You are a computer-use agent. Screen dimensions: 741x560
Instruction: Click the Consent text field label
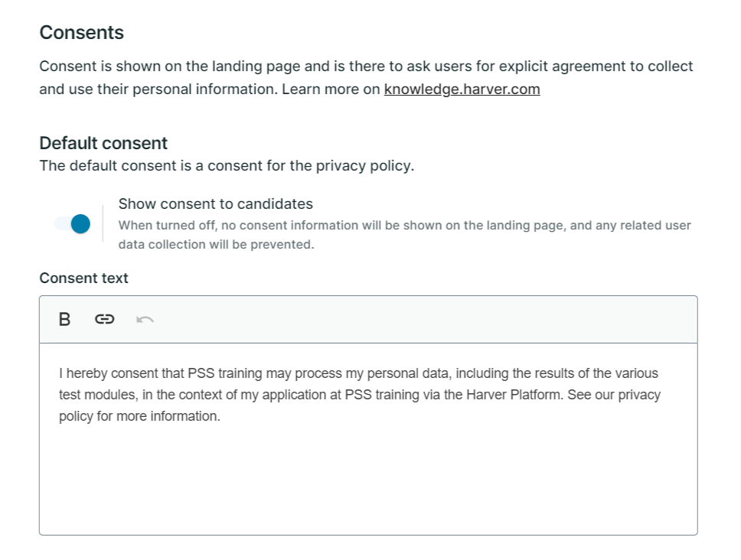pyautogui.click(x=83, y=278)
